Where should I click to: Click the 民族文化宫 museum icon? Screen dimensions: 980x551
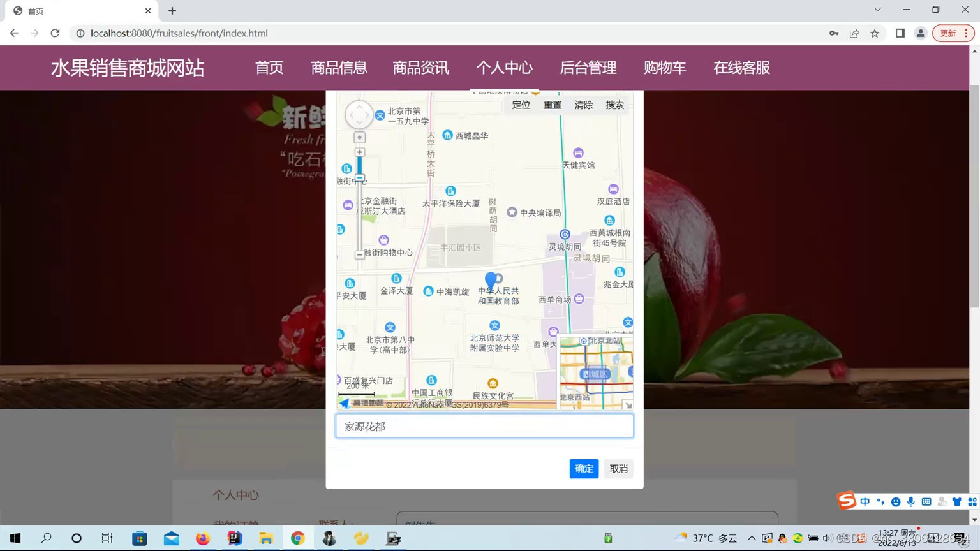[x=493, y=383]
